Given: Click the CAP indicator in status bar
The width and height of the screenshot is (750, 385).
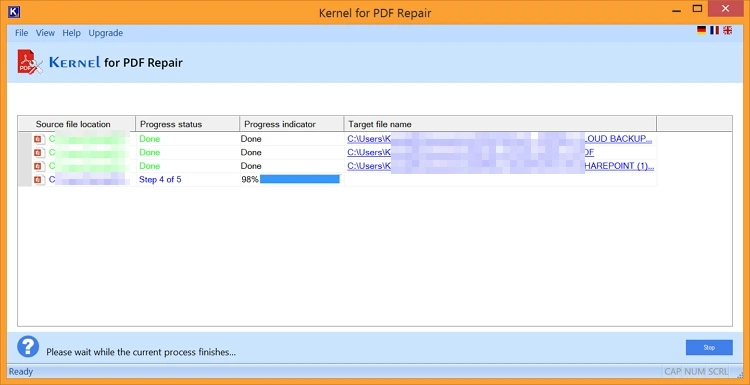Looking at the screenshot, I should click(673, 372).
